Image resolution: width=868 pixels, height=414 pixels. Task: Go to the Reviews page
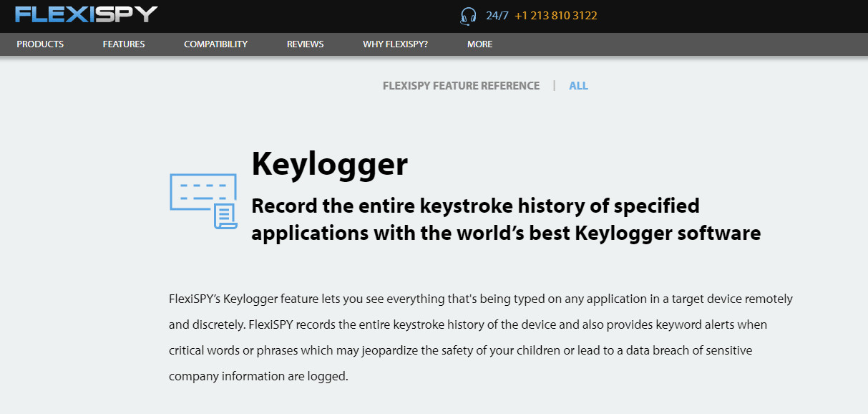click(x=305, y=44)
